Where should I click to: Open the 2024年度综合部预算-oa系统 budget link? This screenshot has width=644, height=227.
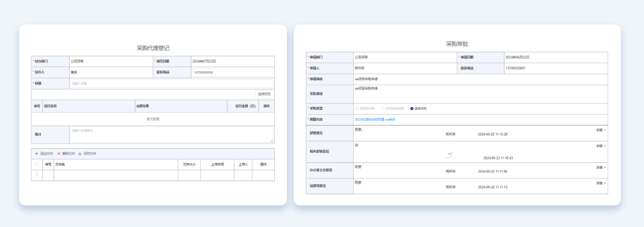coord(374,119)
